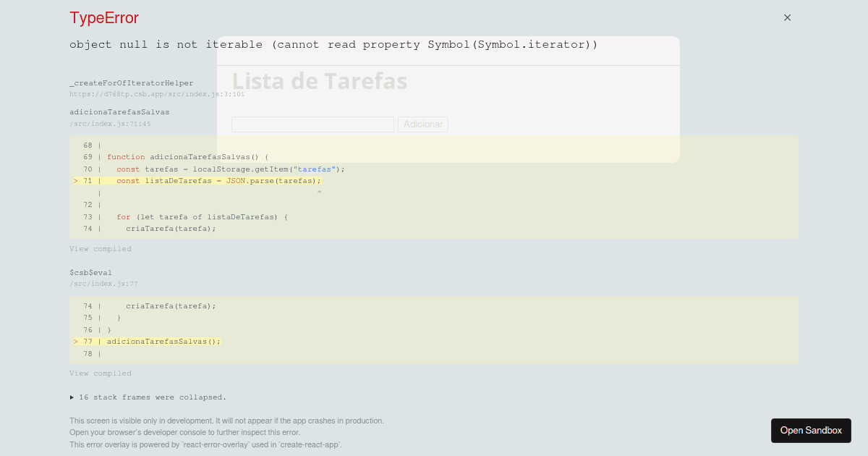
Task: Click the /src/index.js:77 file reference
Action: 103,283
